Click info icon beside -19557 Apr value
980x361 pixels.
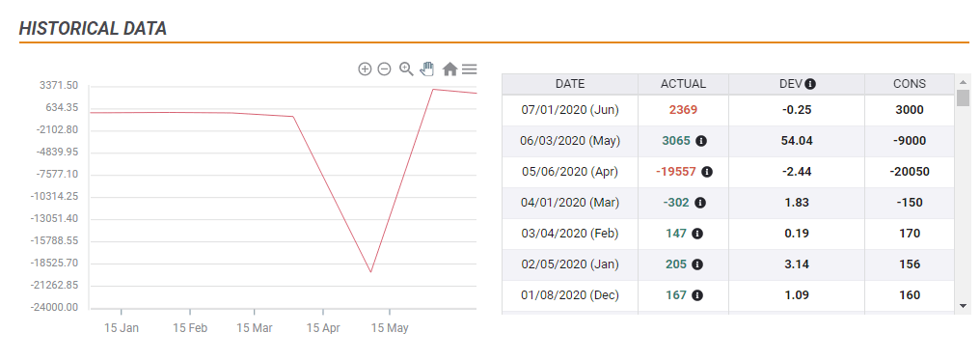(707, 172)
